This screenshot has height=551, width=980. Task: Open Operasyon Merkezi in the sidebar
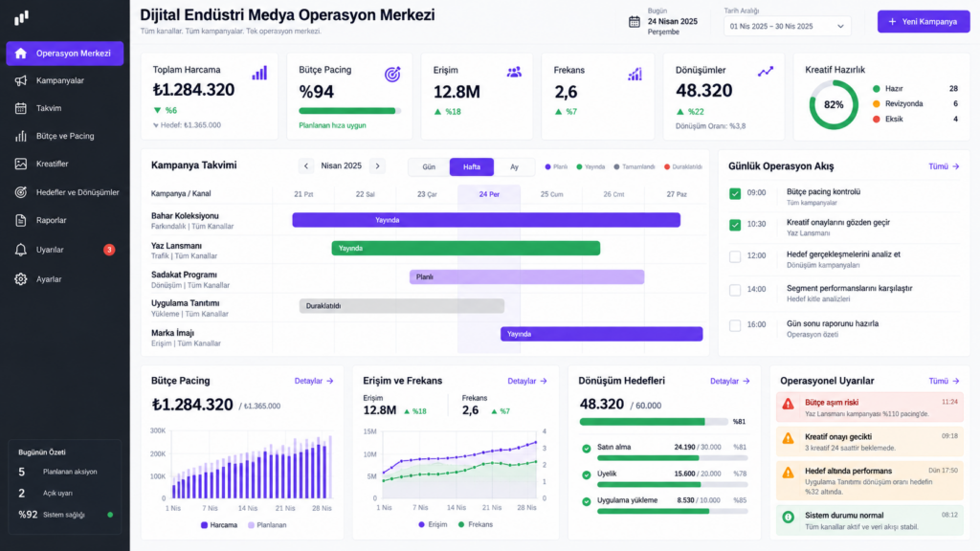65,54
